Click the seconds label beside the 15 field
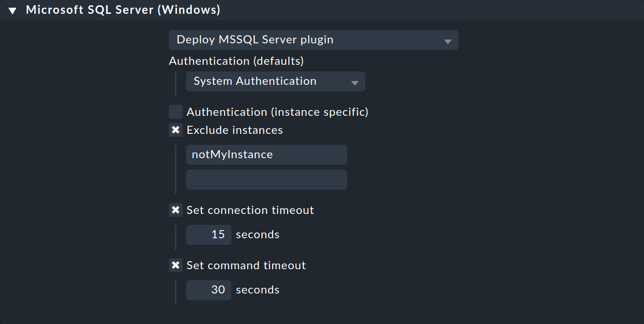Screen dimensions: 644x324 (258, 235)
